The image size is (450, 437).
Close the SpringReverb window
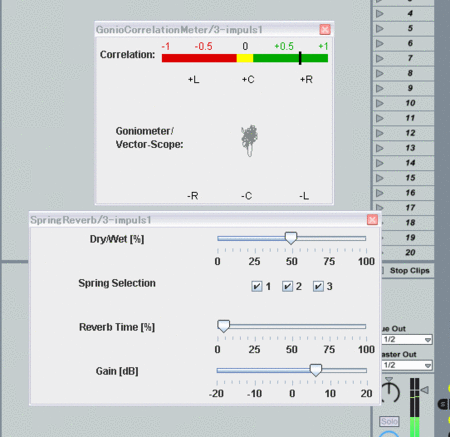372,220
